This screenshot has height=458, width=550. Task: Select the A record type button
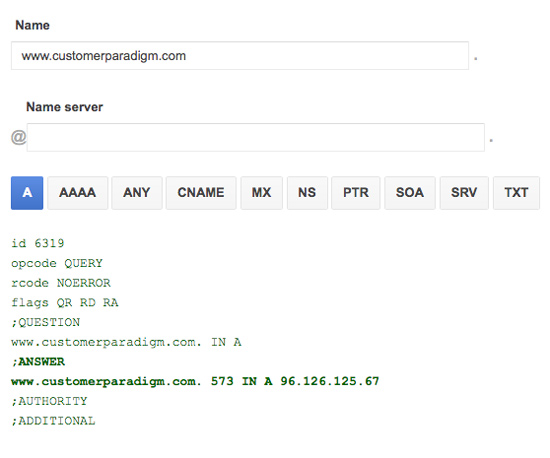pyautogui.click(x=27, y=193)
